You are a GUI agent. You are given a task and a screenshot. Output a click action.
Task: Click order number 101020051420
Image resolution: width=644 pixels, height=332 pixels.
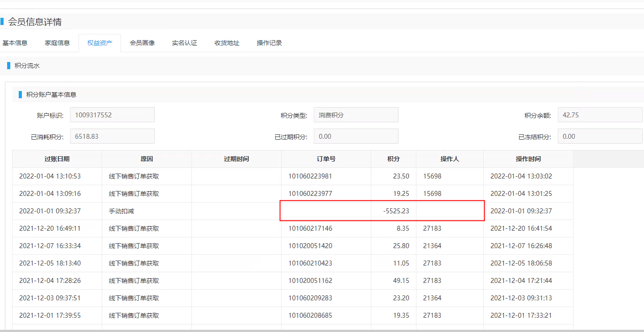(310, 246)
